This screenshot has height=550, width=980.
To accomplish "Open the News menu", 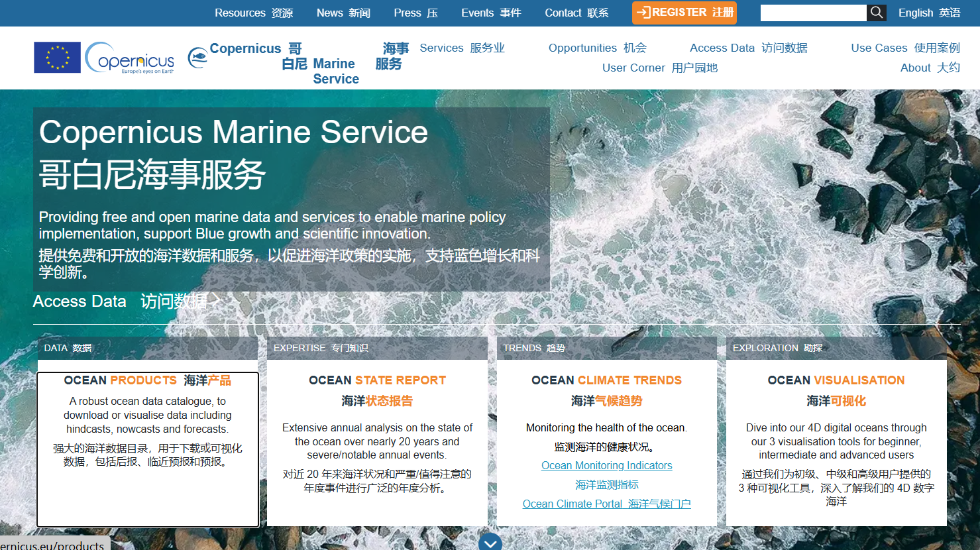I will [343, 13].
